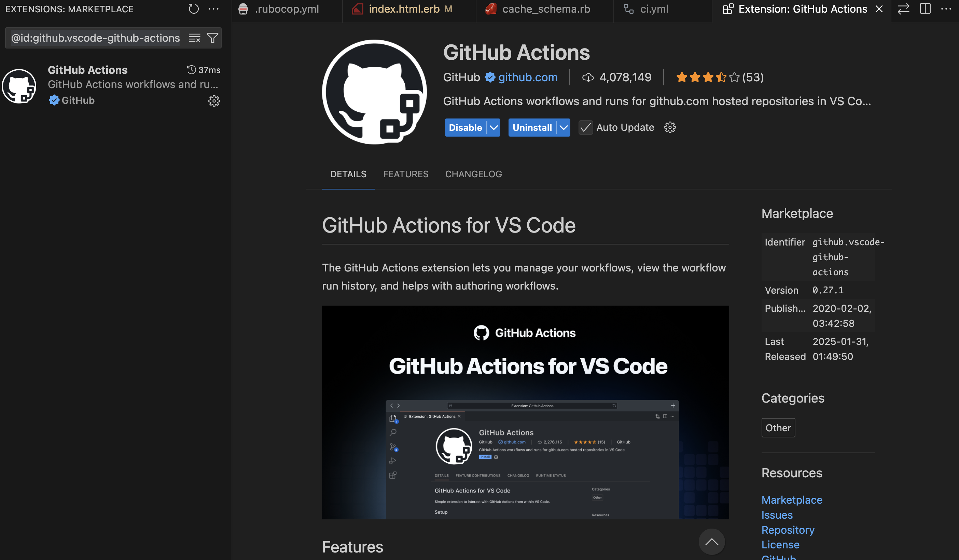Click the Disable button
This screenshot has height=560, width=959.
[465, 127]
